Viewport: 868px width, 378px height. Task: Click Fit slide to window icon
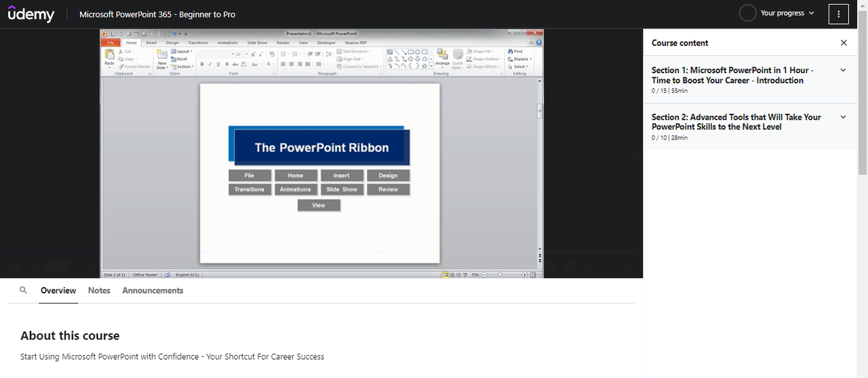[x=533, y=275]
